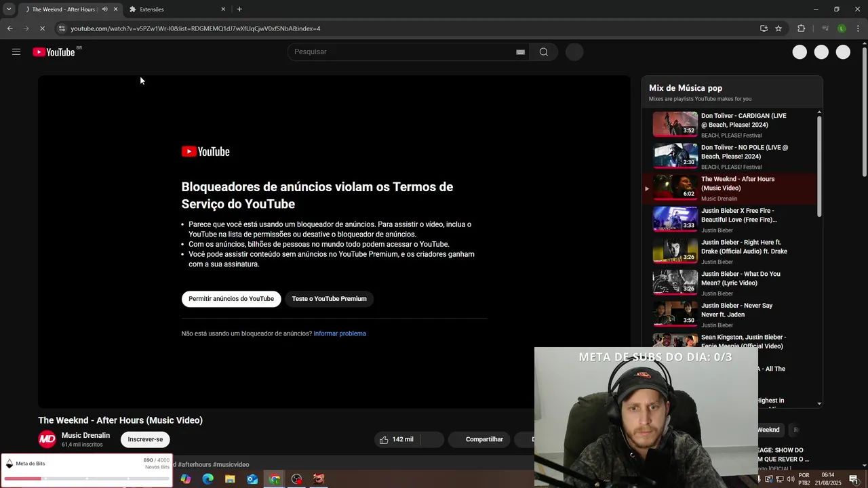The image size is (868, 488).
Task: Open the Chrome extensions puzzle icon
Action: [x=801, y=28]
